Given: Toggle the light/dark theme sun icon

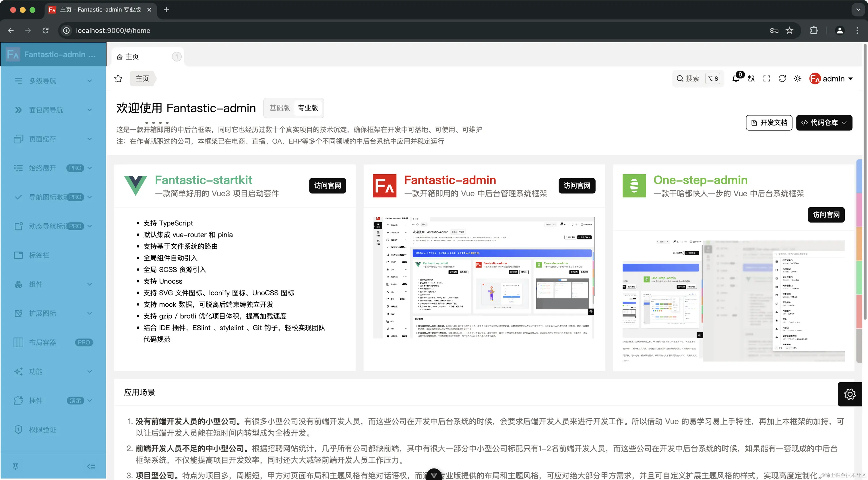Looking at the screenshot, I should (798, 79).
